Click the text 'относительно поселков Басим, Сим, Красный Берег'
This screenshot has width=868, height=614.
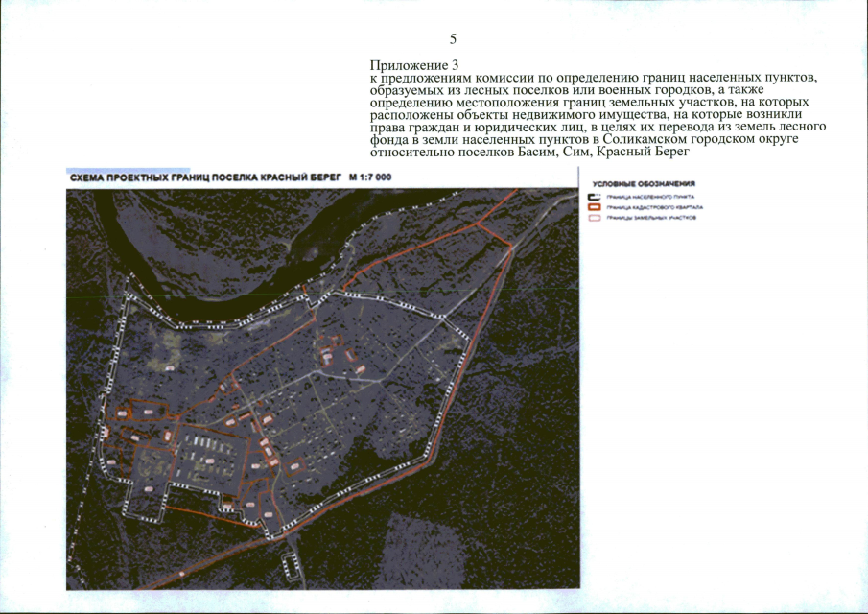click(529, 152)
